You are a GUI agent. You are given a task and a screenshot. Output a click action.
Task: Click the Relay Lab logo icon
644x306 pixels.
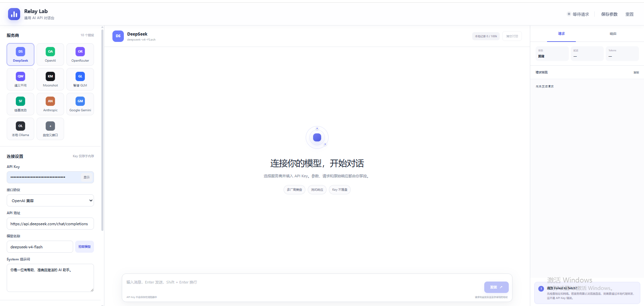tap(14, 14)
